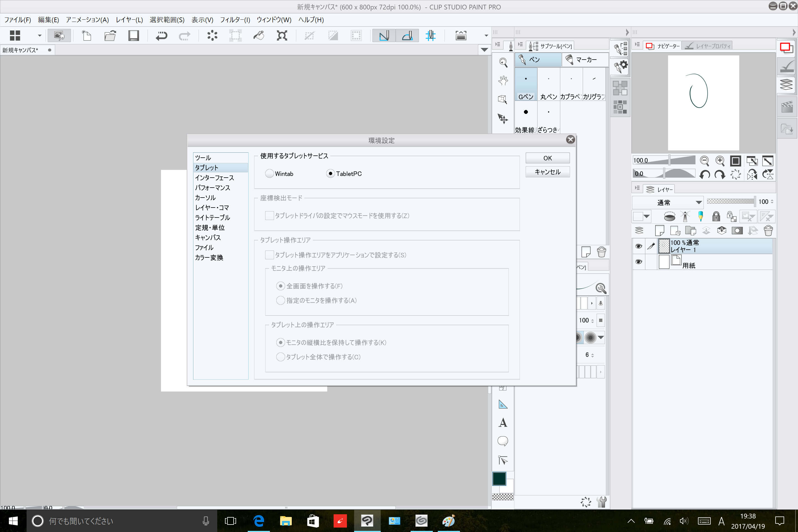
Task: Select the Wintab radio button
Action: (x=270, y=174)
